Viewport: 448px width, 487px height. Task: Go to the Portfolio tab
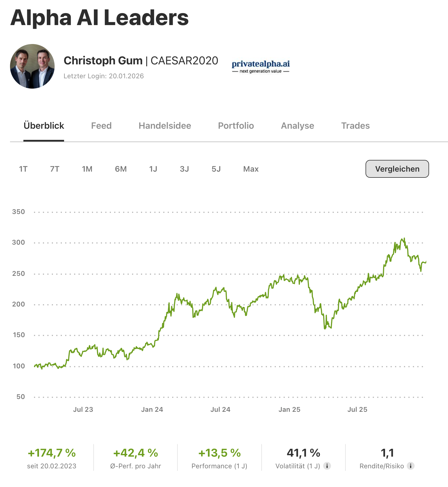coord(236,126)
